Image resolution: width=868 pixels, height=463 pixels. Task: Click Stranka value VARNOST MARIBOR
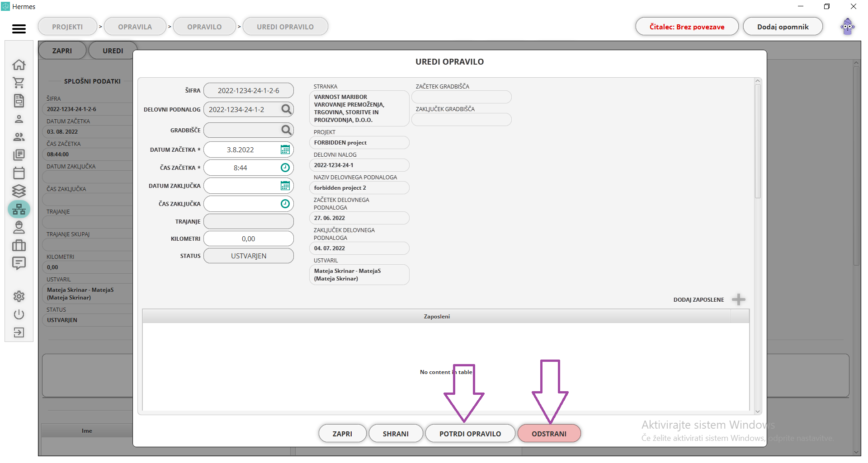(x=359, y=108)
